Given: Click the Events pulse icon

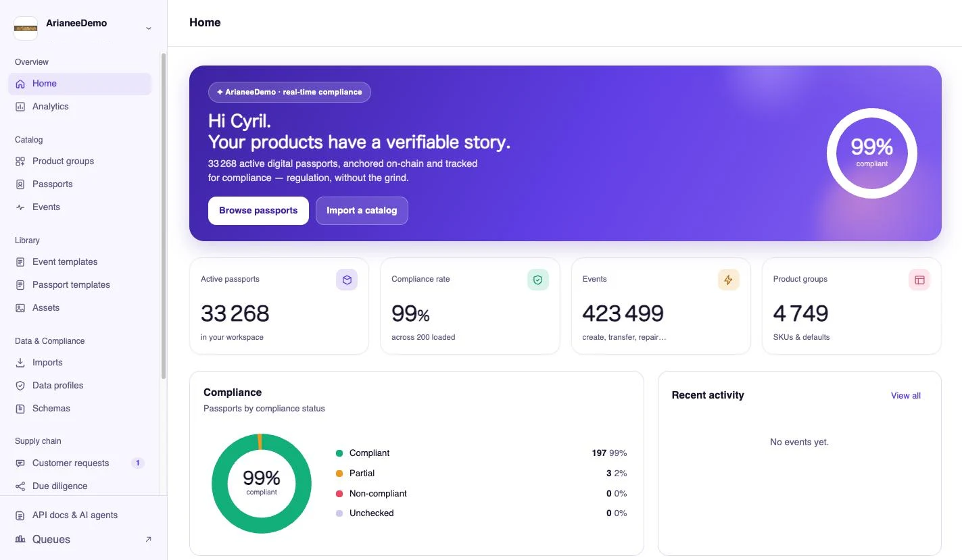Looking at the screenshot, I should pos(20,207).
